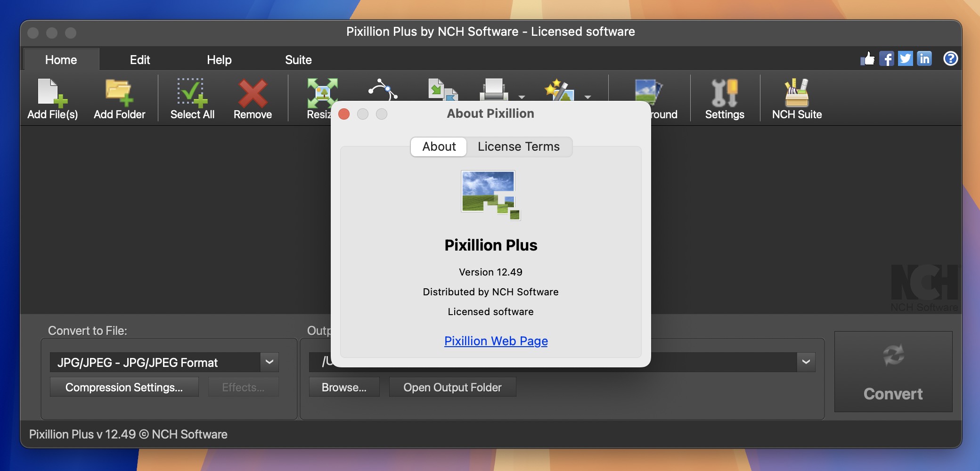This screenshot has height=471, width=980.
Task: Close the About Pixillion dialog
Action: coord(344,114)
